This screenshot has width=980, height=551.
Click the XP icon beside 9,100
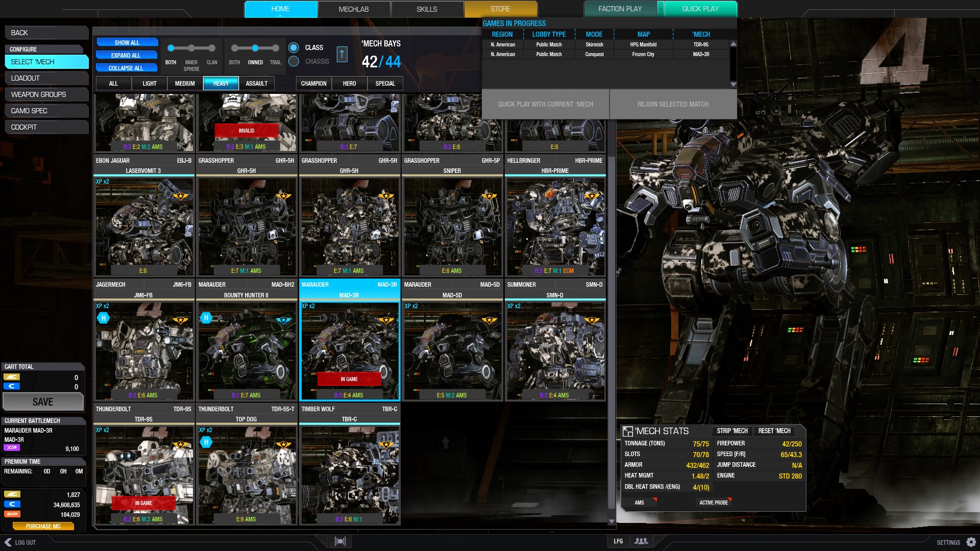[12, 448]
